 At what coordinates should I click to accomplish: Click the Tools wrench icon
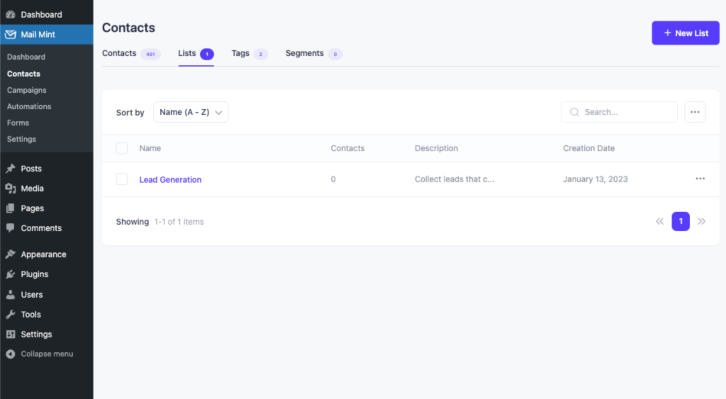10,314
